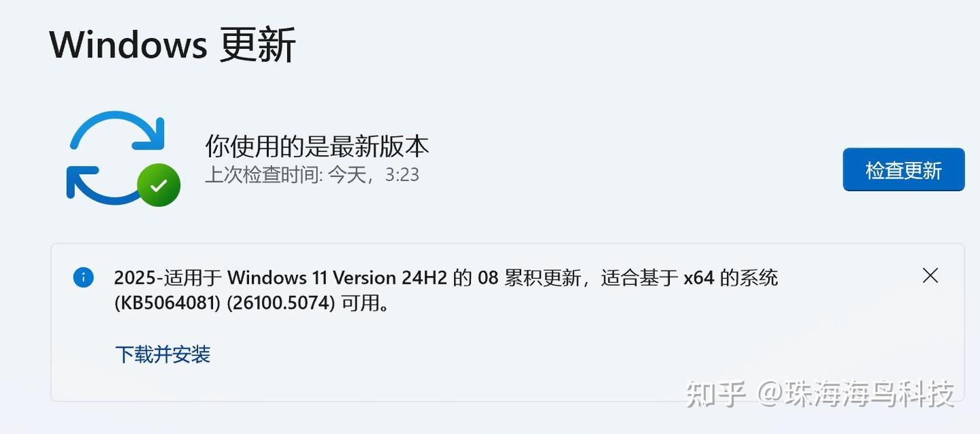Click the x64 的系统 text in the notice

[731, 278]
